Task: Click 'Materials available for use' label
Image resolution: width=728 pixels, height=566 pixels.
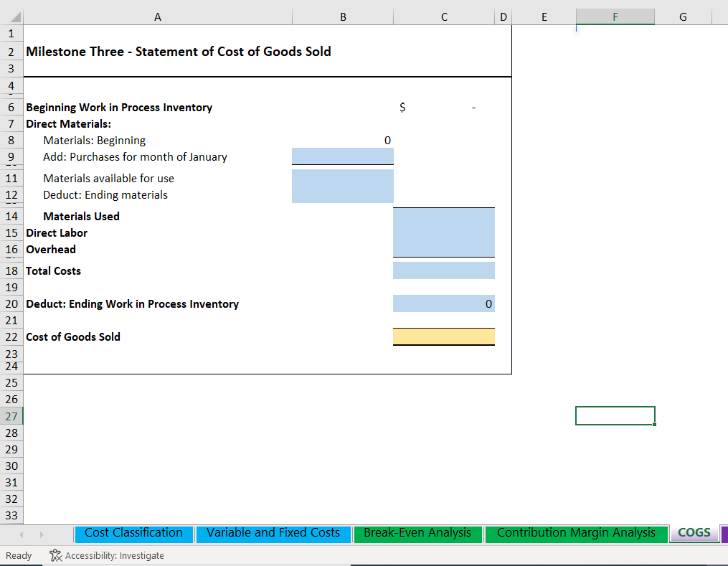Action: click(x=108, y=179)
